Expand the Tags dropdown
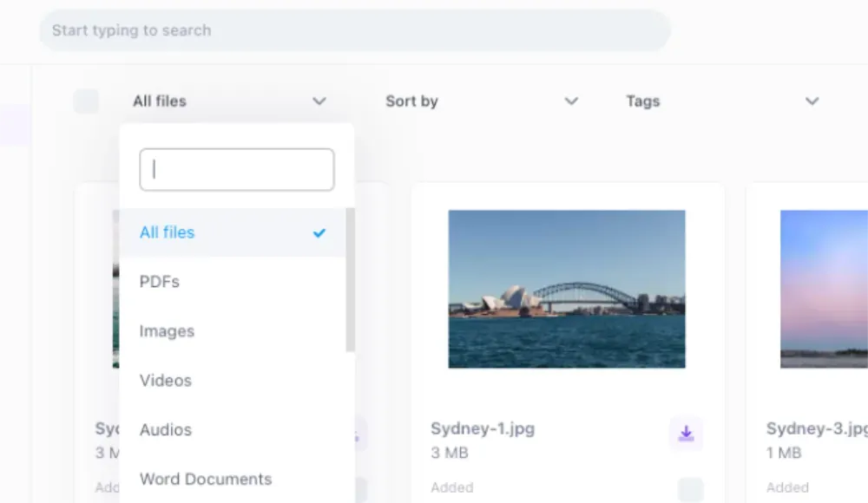This screenshot has width=868, height=503. [x=722, y=101]
